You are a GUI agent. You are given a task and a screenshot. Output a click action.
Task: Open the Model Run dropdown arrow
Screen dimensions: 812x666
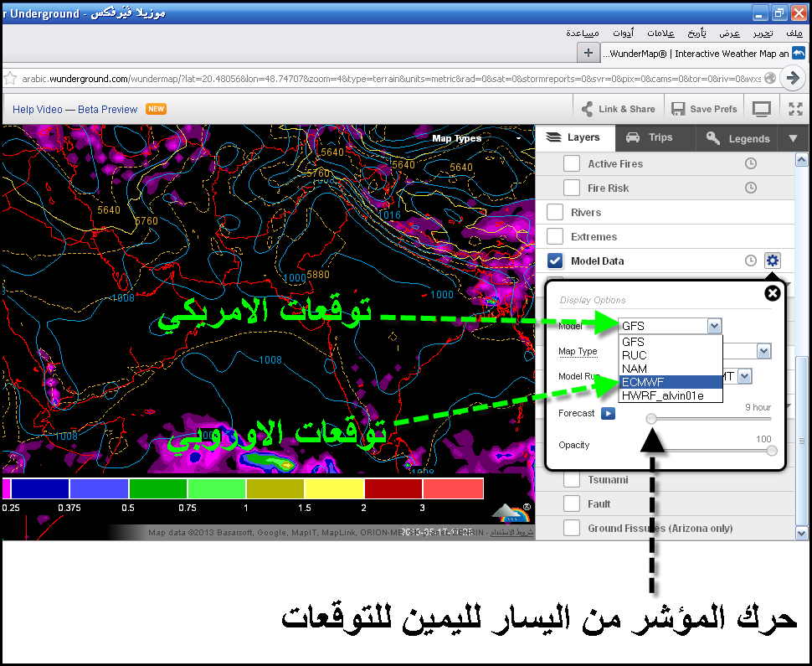pos(745,376)
